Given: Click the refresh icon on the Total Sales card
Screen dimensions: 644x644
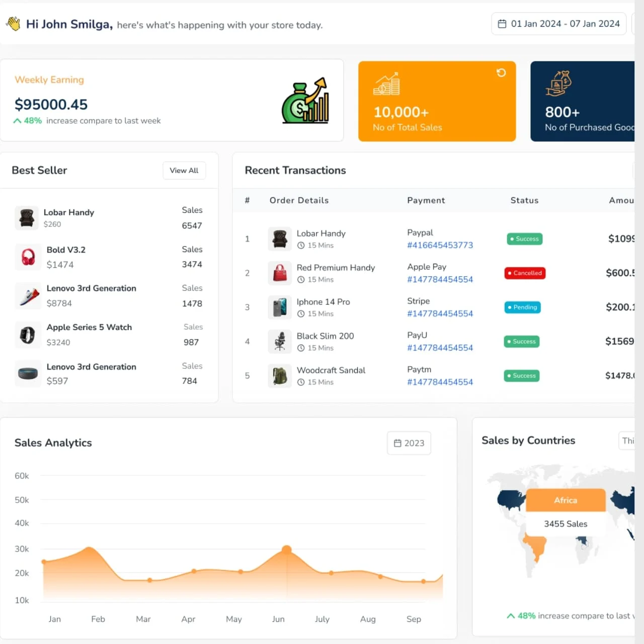Looking at the screenshot, I should click(501, 73).
